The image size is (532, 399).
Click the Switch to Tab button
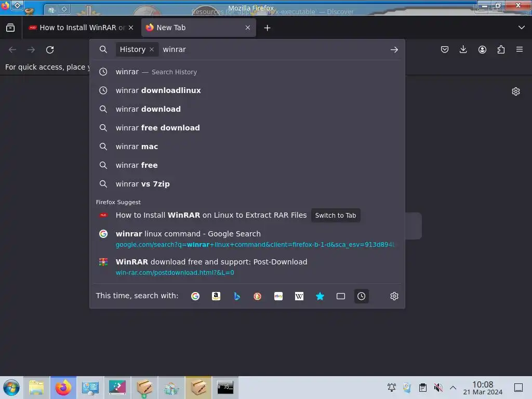point(336,216)
